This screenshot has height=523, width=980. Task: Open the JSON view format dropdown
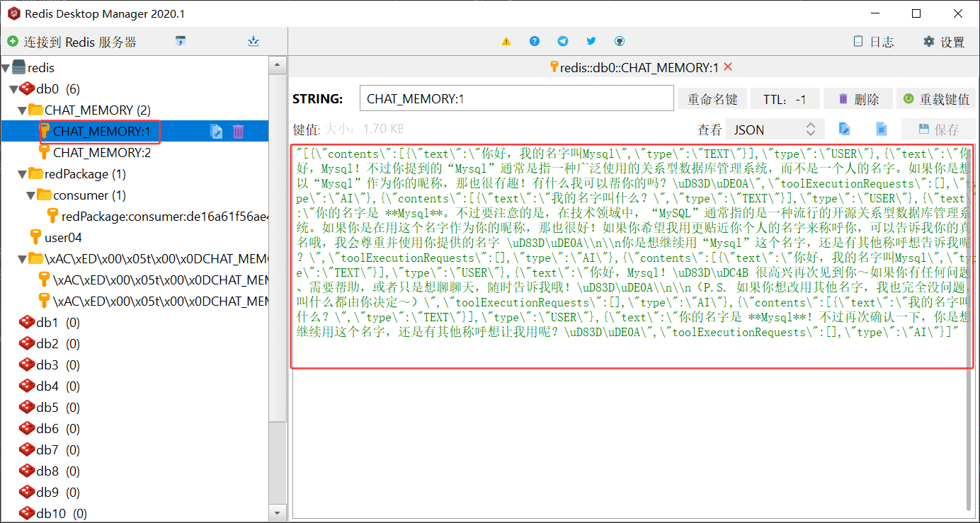775,129
